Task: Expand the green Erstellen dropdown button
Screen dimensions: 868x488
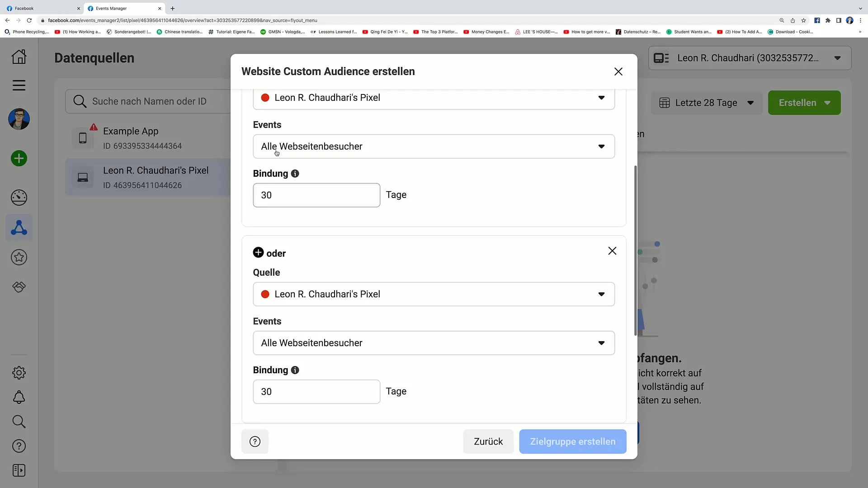Action: pos(804,103)
